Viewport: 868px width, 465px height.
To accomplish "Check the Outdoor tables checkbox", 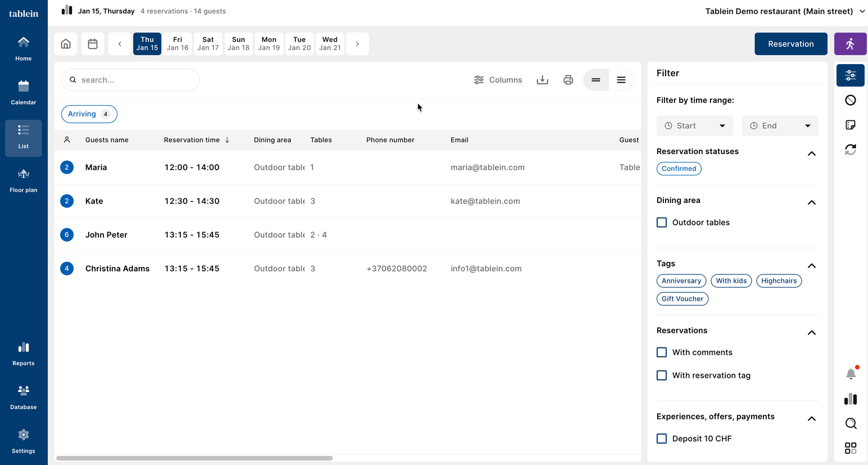I will (662, 223).
